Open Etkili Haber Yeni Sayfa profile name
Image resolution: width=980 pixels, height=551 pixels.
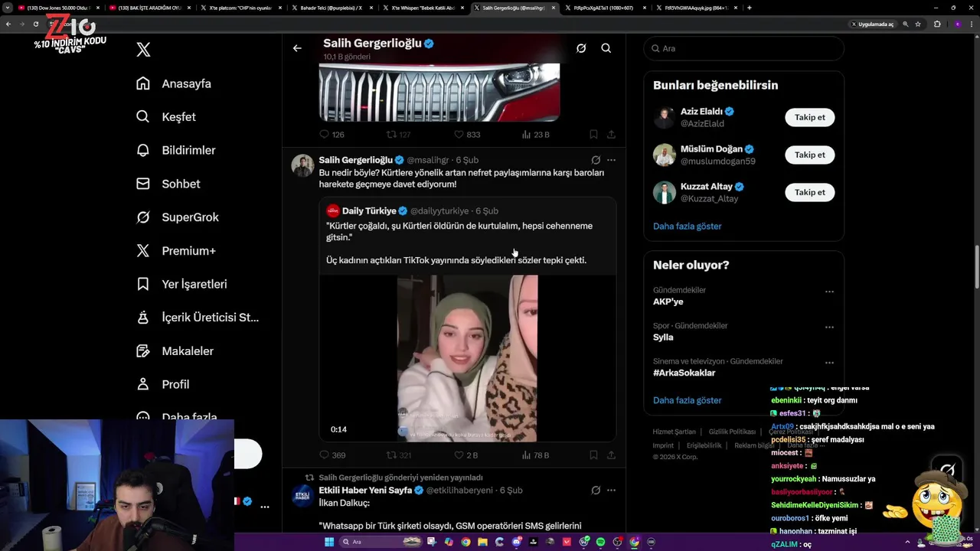[365, 490]
